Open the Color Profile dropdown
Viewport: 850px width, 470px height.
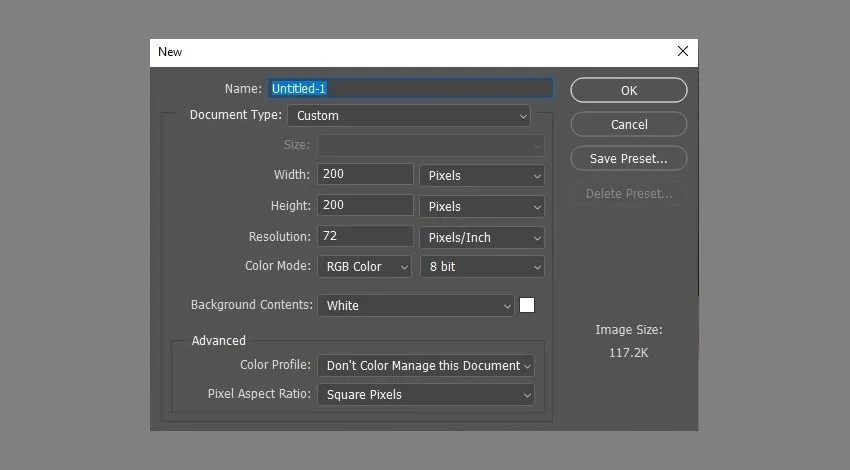click(x=427, y=365)
